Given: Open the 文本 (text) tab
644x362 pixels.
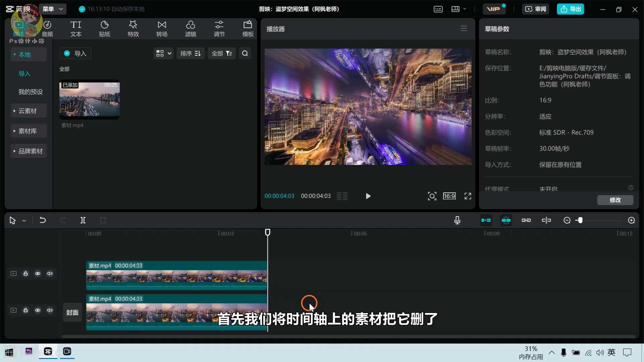Looking at the screenshot, I should tap(76, 29).
